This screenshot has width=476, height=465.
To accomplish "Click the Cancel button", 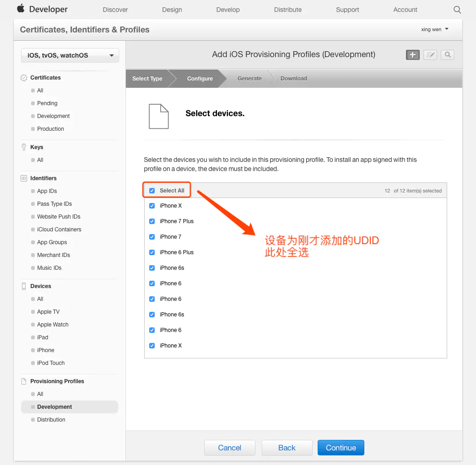I will pos(229,448).
